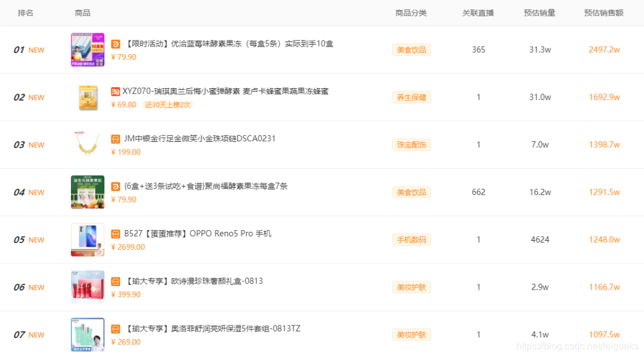Click sales amount 1166.7w
The height and width of the screenshot is (357, 644).
click(605, 287)
